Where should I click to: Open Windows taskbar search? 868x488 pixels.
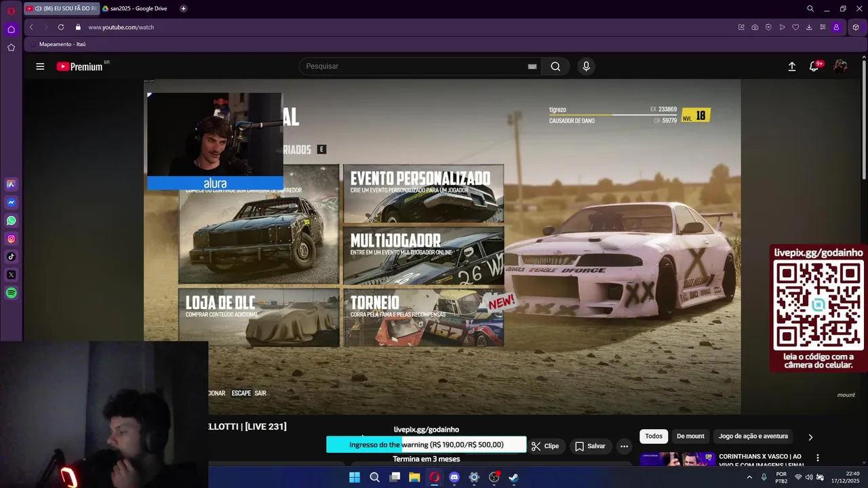(x=374, y=477)
